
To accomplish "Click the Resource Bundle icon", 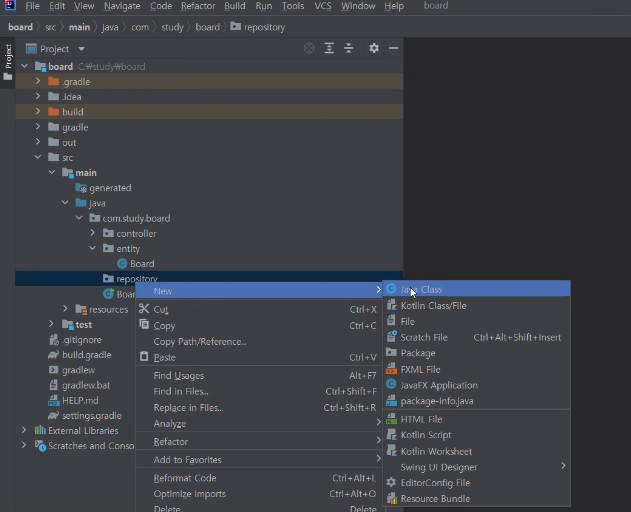I will pos(391,498).
